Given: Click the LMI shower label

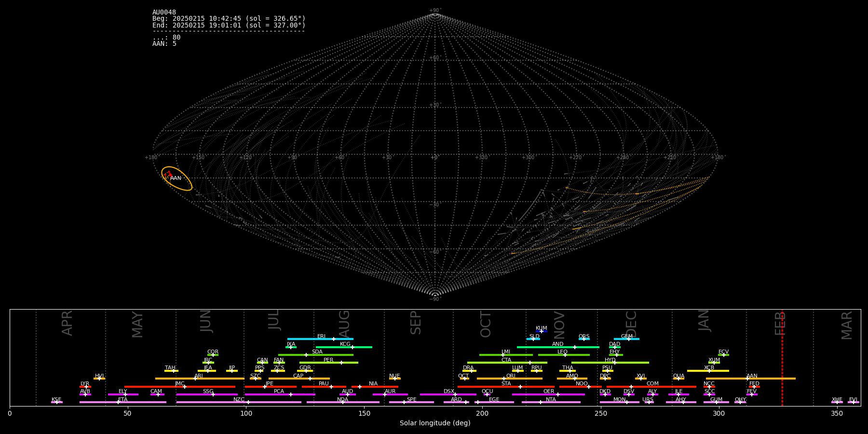Looking at the screenshot, I should (x=506, y=352).
